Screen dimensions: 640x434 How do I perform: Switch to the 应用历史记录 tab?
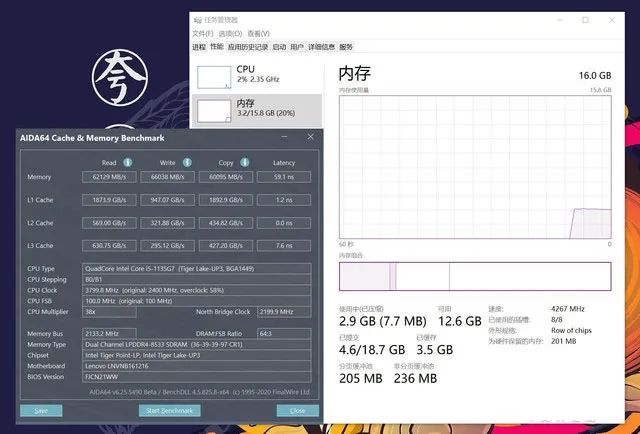pos(248,47)
